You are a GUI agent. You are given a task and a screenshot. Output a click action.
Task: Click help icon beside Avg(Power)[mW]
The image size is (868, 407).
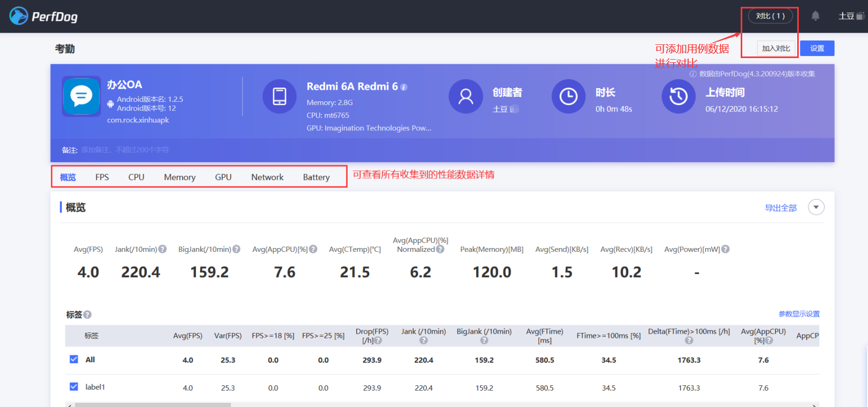click(725, 249)
